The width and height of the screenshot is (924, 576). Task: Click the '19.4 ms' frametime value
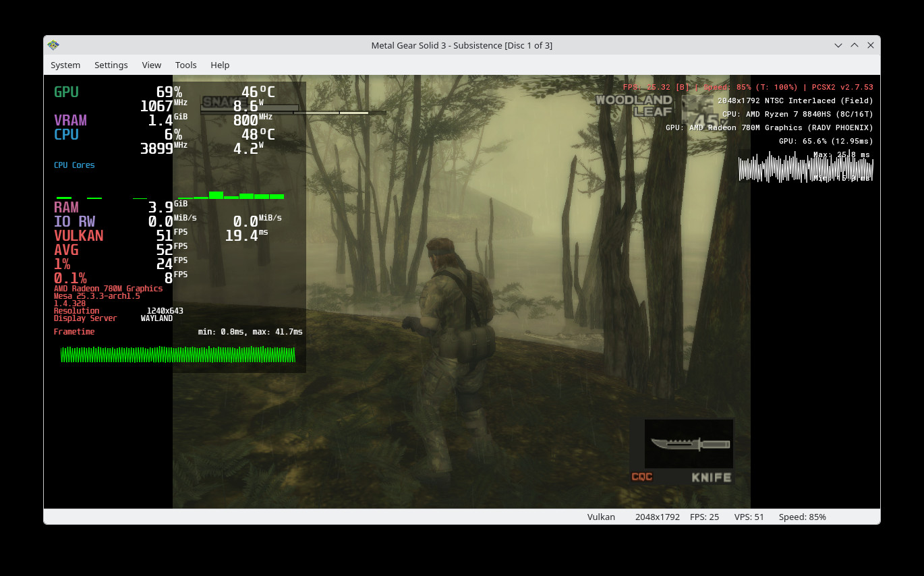[246, 235]
